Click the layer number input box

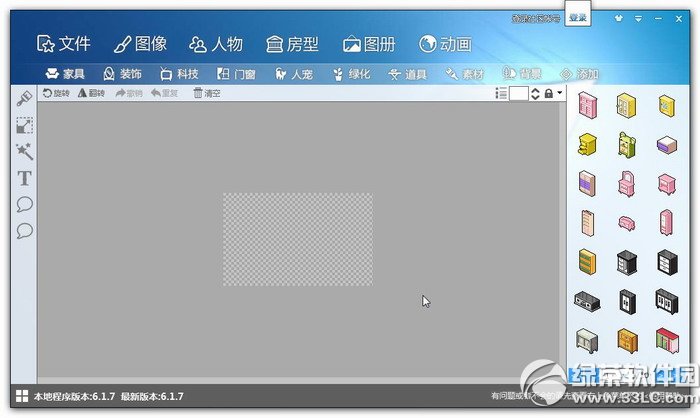pos(519,94)
